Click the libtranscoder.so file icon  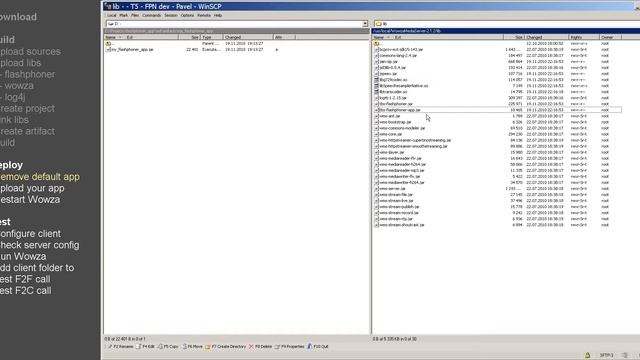tap(376, 92)
